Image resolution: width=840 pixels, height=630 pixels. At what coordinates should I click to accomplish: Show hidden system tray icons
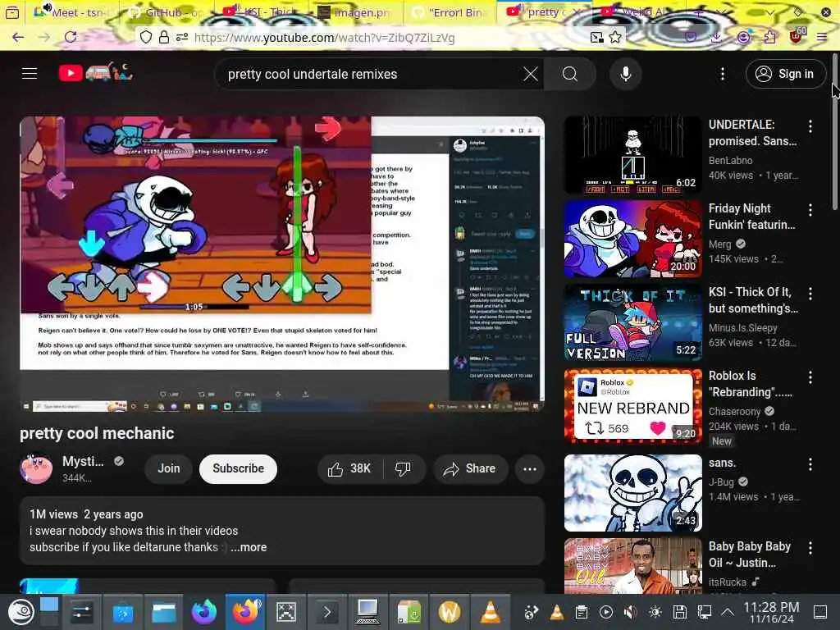[x=728, y=612]
